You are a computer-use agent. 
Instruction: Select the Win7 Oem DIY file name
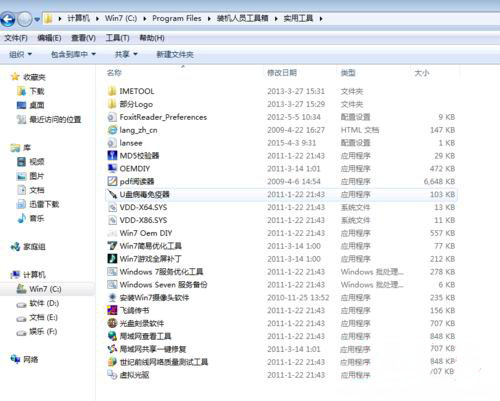146,233
